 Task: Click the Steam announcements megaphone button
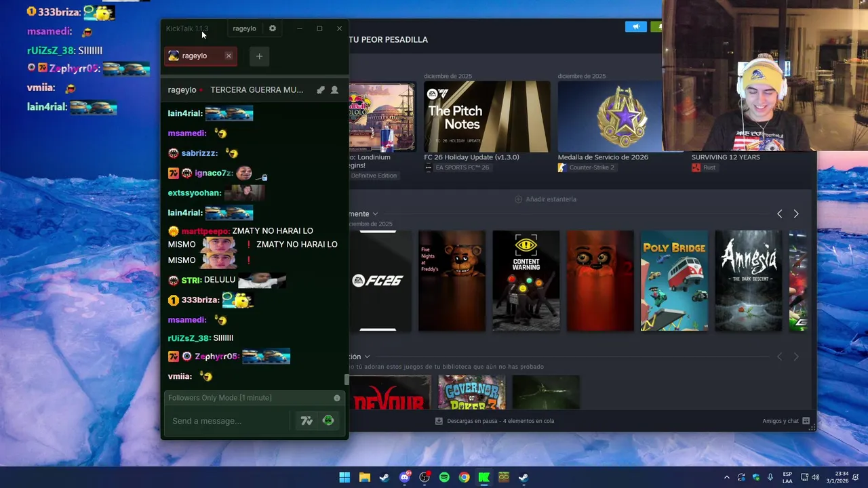pyautogui.click(x=635, y=26)
